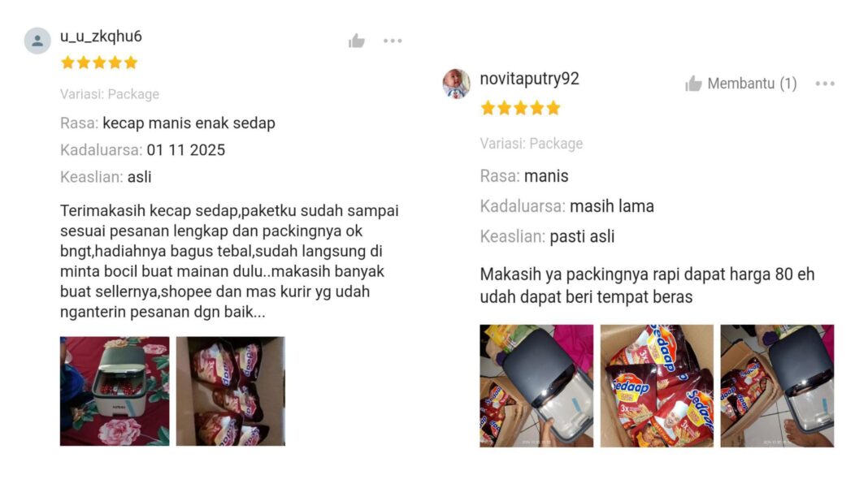The width and height of the screenshot is (868, 488).
Task: Click the star rating under u_u_zkqhu6
Action: pyautogui.click(x=99, y=63)
